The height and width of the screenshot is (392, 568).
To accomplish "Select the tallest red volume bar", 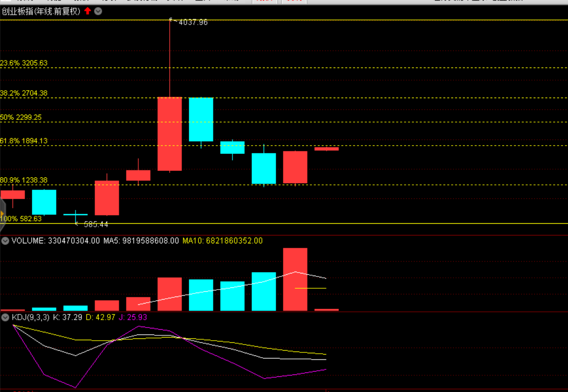I will 295,279.
